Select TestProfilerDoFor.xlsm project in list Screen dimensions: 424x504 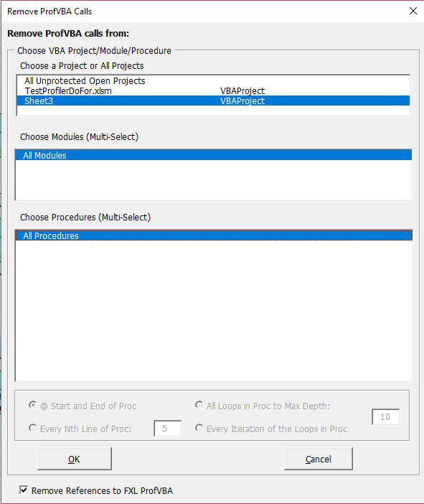(213, 90)
